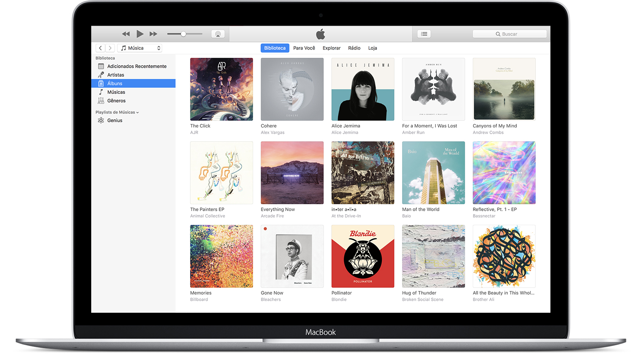Open All the Beauty in This Whole Life cover

click(504, 256)
